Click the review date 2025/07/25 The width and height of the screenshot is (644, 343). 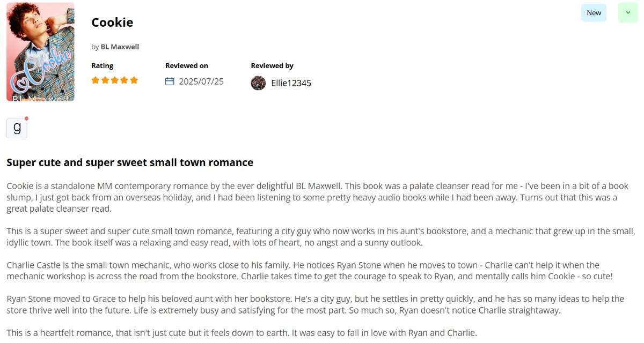[201, 81]
